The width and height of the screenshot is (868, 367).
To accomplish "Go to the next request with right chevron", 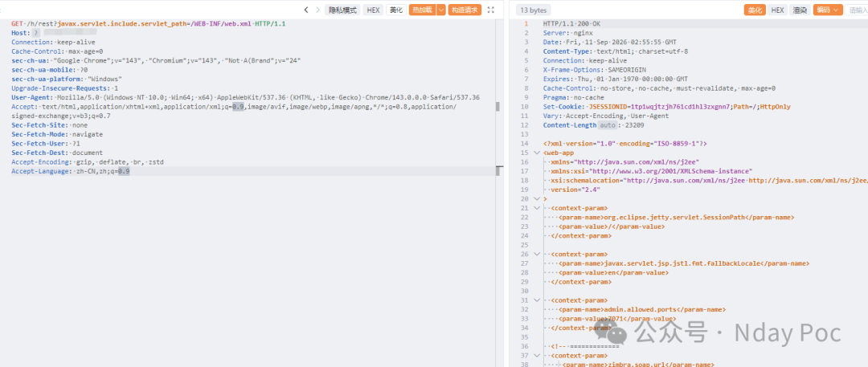I will coord(317,10).
